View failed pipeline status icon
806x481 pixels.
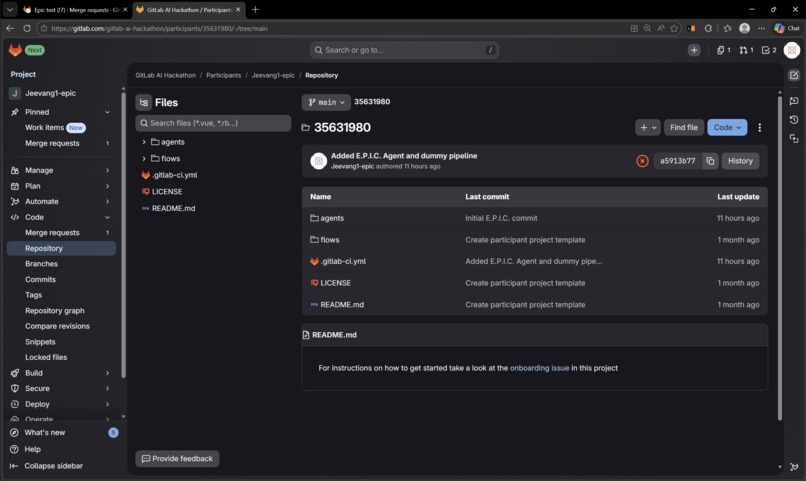tap(642, 161)
